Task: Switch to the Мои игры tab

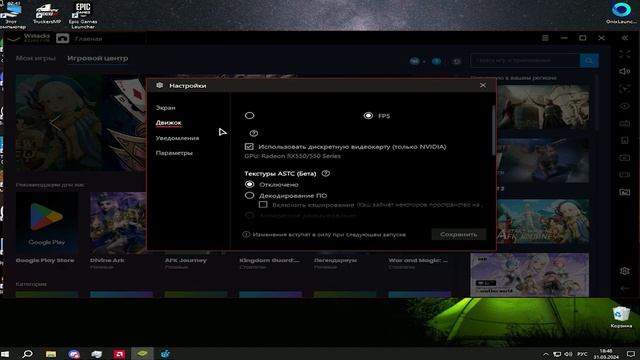Action: tap(36, 58)
